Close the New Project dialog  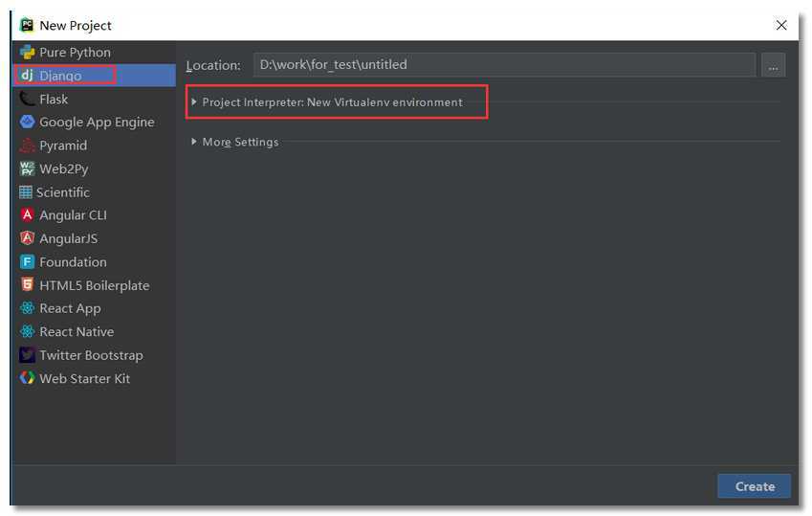coord(781,25)
